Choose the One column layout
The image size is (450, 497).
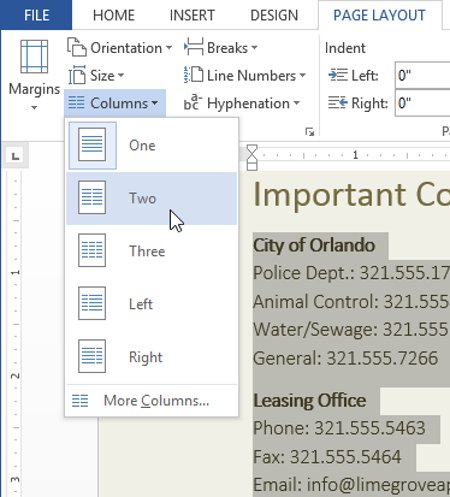tap(152, 146)
